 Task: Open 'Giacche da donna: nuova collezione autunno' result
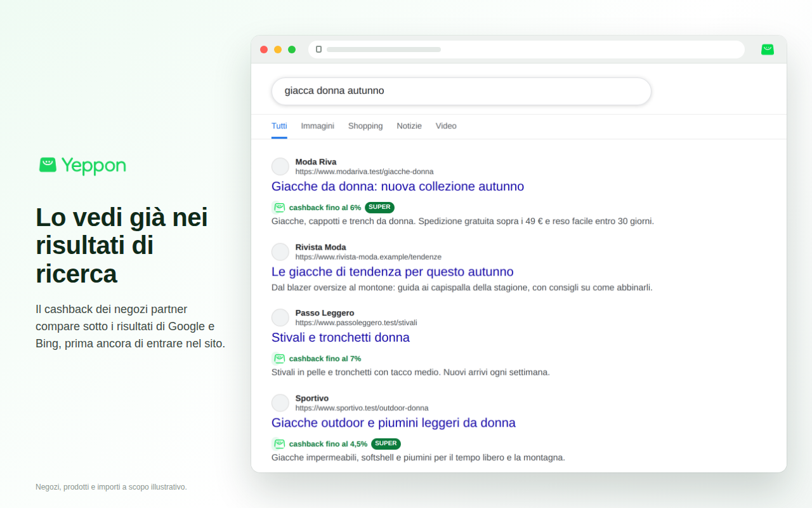pos(398,187)
